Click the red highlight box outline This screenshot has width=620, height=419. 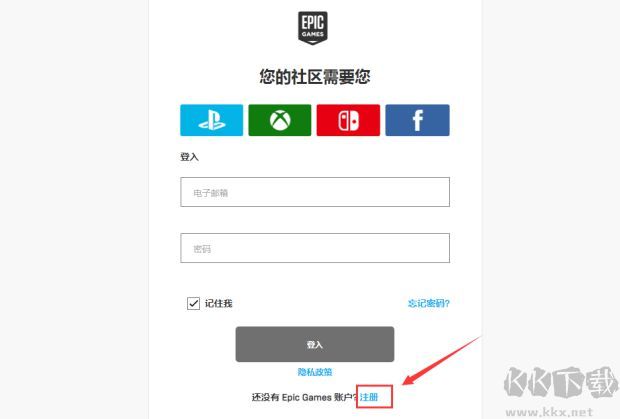374,396
